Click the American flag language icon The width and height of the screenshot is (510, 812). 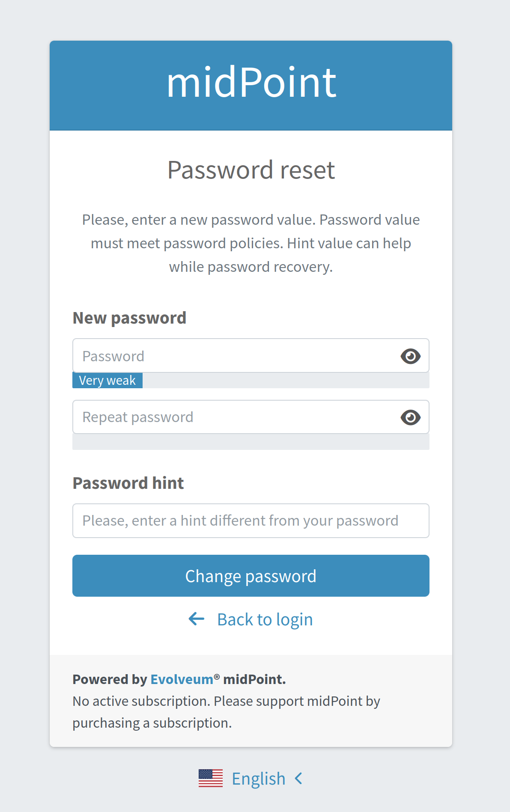[210, 779]
